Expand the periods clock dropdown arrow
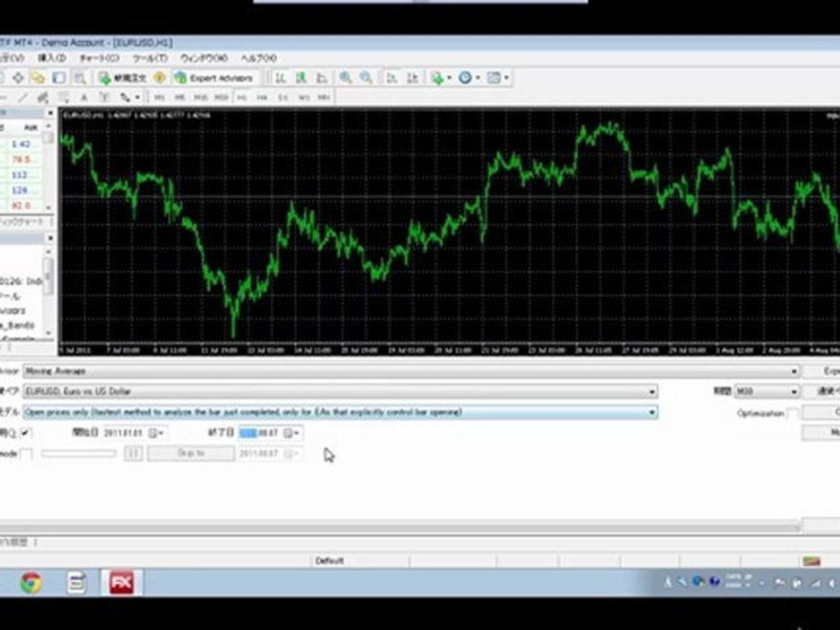This screenshot has height=630, width=840. pyautogui.click(x=478, y=78)
